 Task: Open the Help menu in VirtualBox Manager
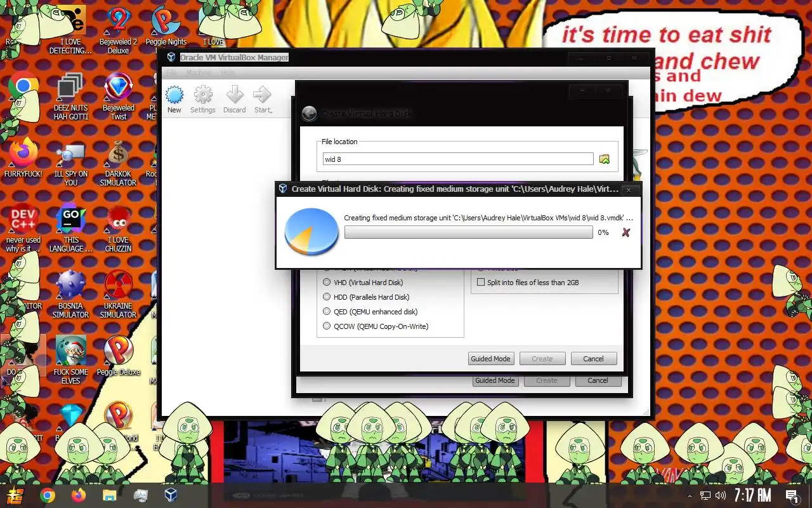click(x=227, y=73)
